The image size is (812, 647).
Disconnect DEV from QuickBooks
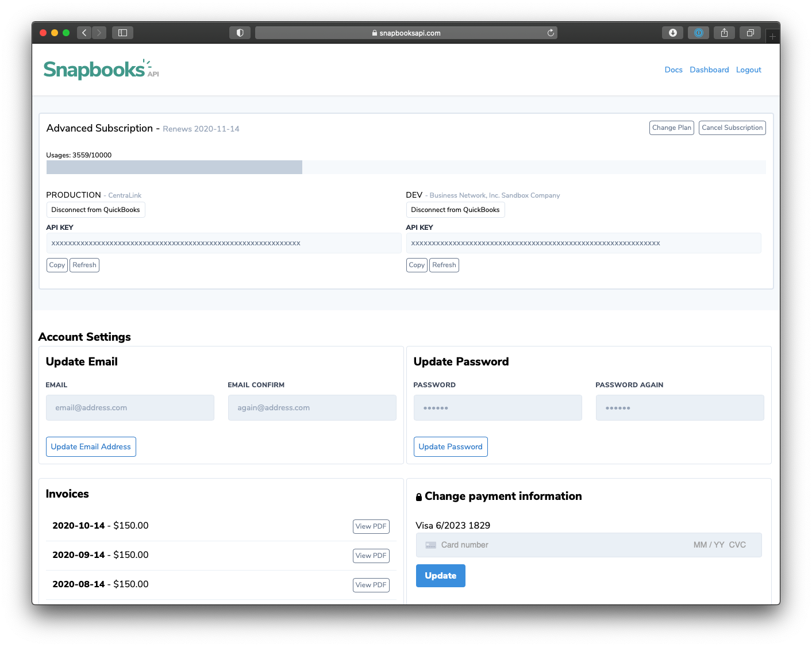[x=455, y=210]
